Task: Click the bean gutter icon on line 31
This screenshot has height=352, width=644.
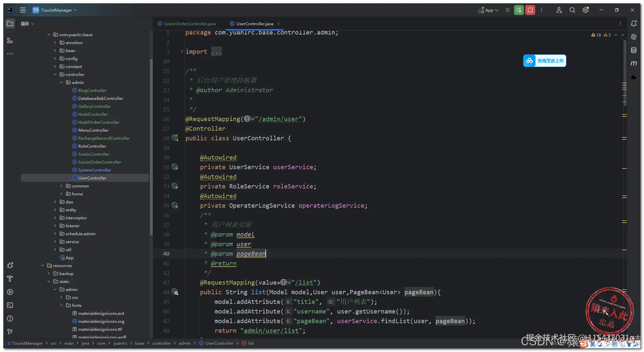Action: tap(175, 167)
